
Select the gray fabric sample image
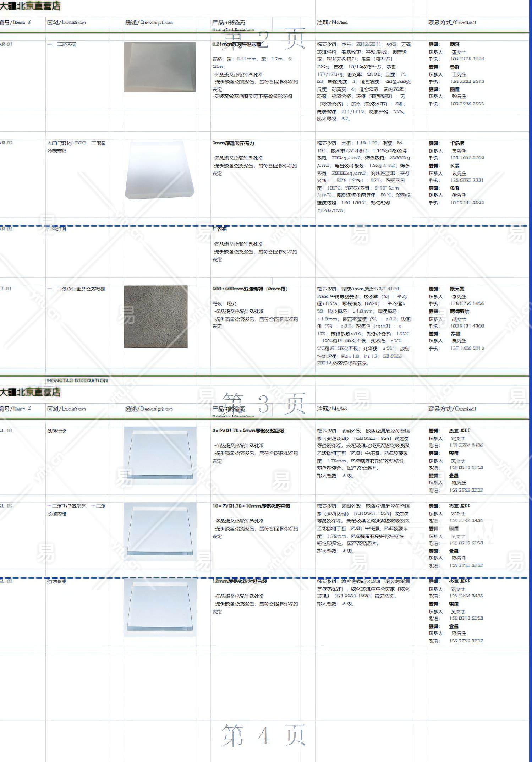tap(160, 67)
